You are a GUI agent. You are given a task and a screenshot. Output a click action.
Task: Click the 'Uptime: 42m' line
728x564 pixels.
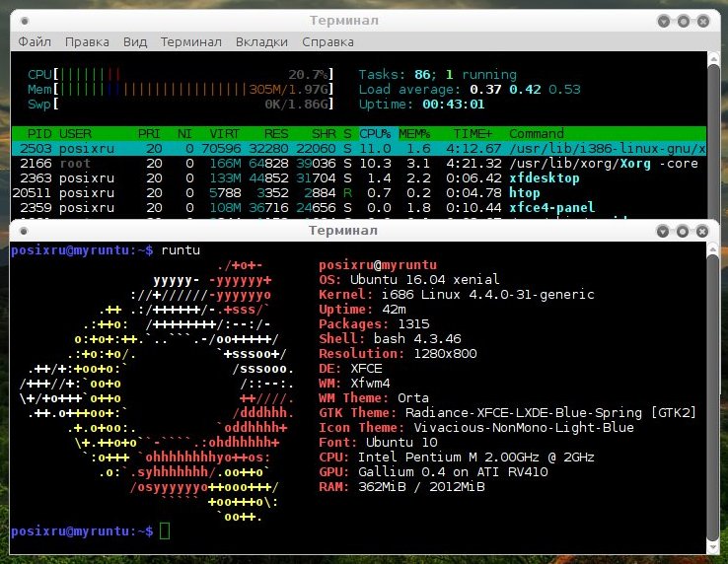pos(362,310)
